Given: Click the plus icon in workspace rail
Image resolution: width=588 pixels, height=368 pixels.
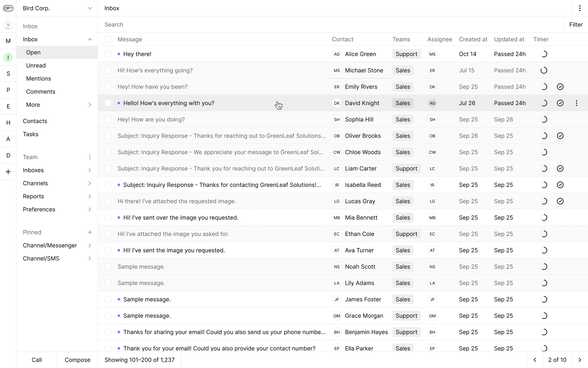Looking at the screenshot, I should coord(8,172).
